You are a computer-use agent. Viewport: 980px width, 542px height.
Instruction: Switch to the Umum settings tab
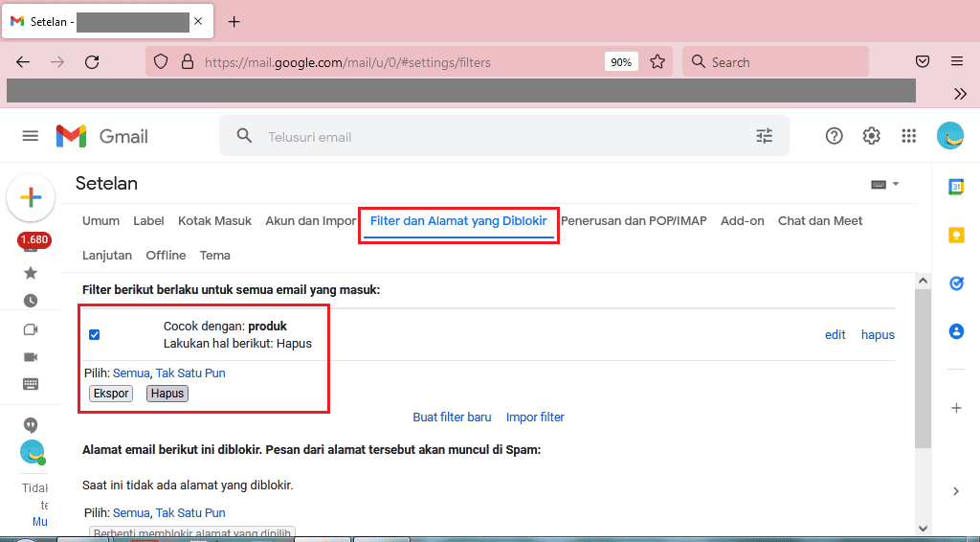click(x=100, y=220)
